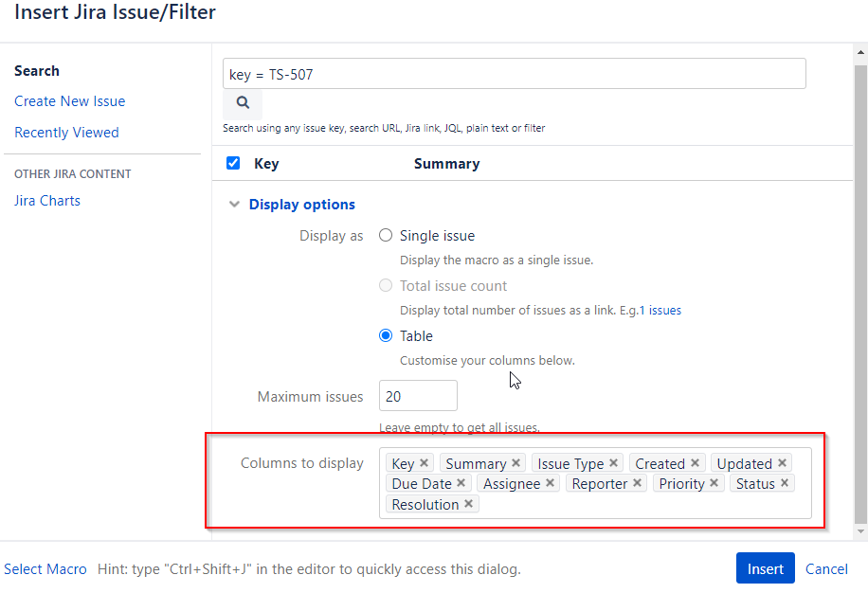Remove the Reporter column tag

click(x=636, y=483)
